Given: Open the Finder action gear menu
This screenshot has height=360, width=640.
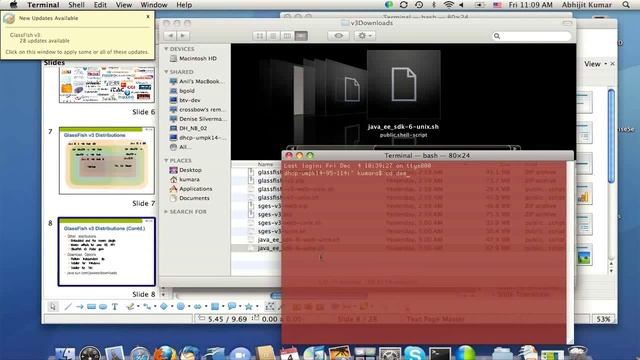Looking at the screenshot, I should [364, 36].
